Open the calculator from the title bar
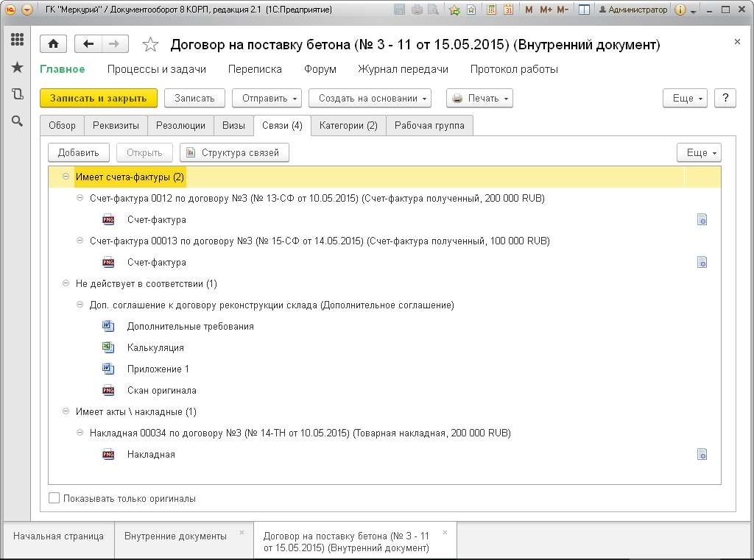 click(491, 10)
